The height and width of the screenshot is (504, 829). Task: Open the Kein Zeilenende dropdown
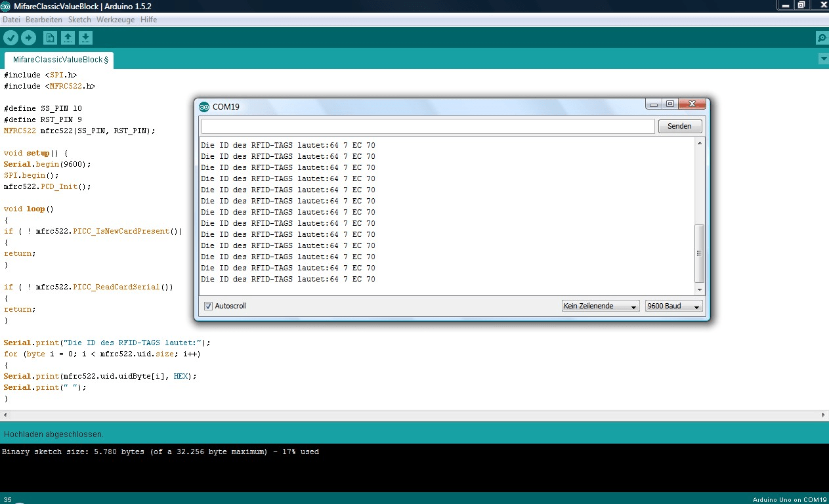[601, 306]
